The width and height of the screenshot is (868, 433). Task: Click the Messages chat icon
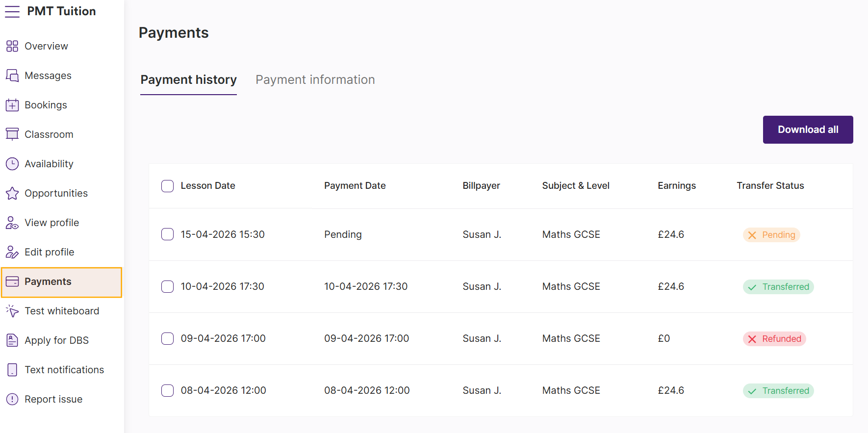tap(12, 76)
